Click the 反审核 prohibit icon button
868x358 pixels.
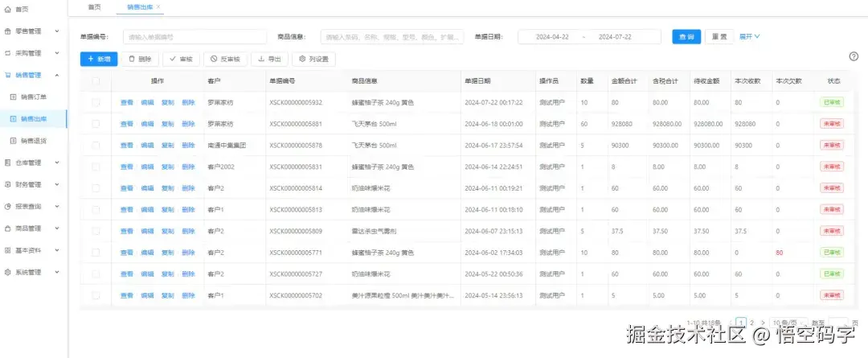point(225,59)
